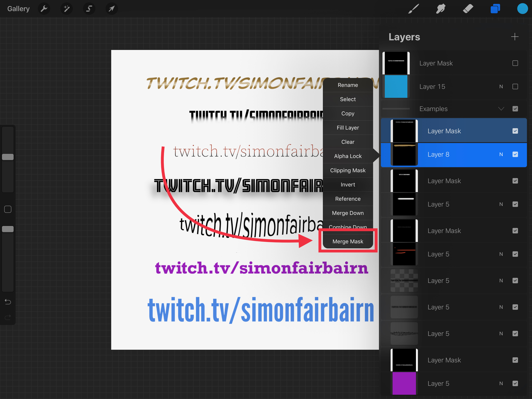Choose Fill Layer from the layer menu
The width and height of the screenshot is (532, 399).
coord(348,128)
